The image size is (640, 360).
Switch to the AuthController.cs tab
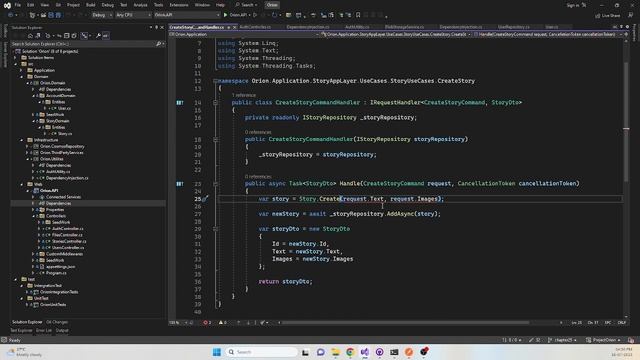255,27
